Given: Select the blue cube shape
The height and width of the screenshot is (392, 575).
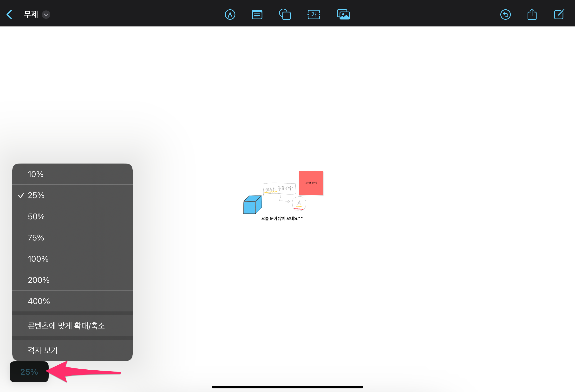Looking at the screenshot, I should tap(252, 205).
